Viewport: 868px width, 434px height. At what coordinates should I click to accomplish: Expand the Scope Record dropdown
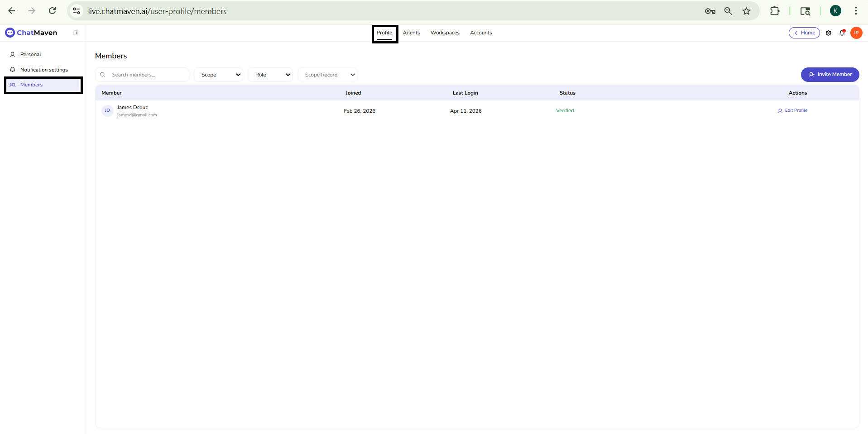[x=327, y=75]
